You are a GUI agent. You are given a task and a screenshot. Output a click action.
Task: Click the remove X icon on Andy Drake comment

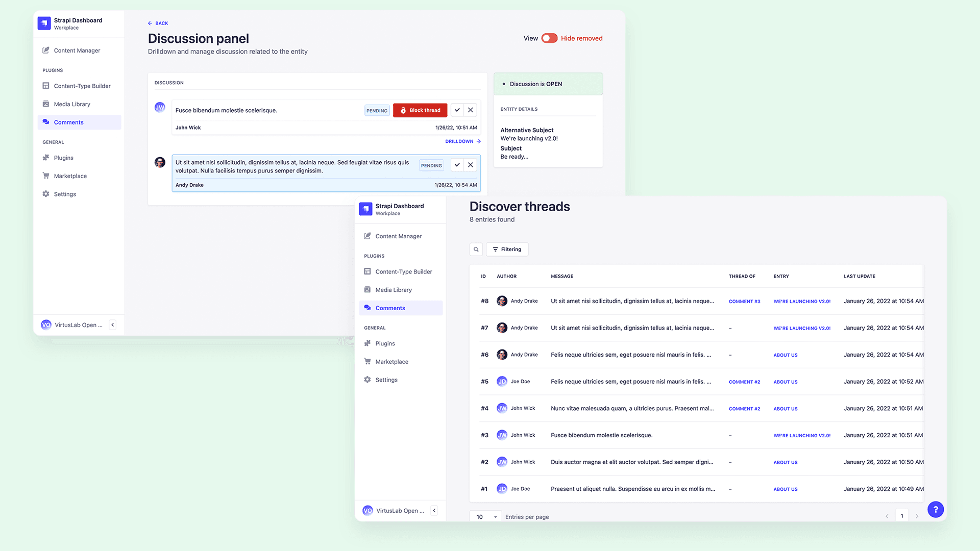click(471, 164)
